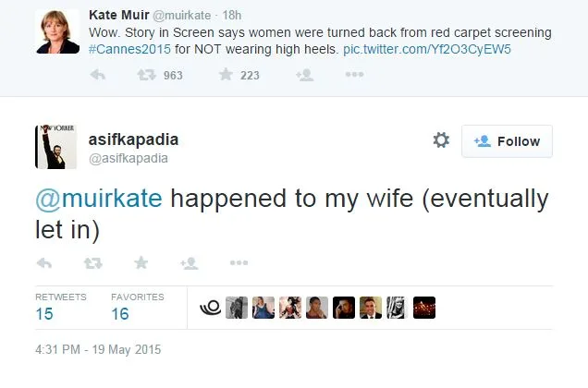Retweet asifkapadia's tweet
Viewport: 588px width, 388px height.
pyautogui.click(x=92, y=263)
